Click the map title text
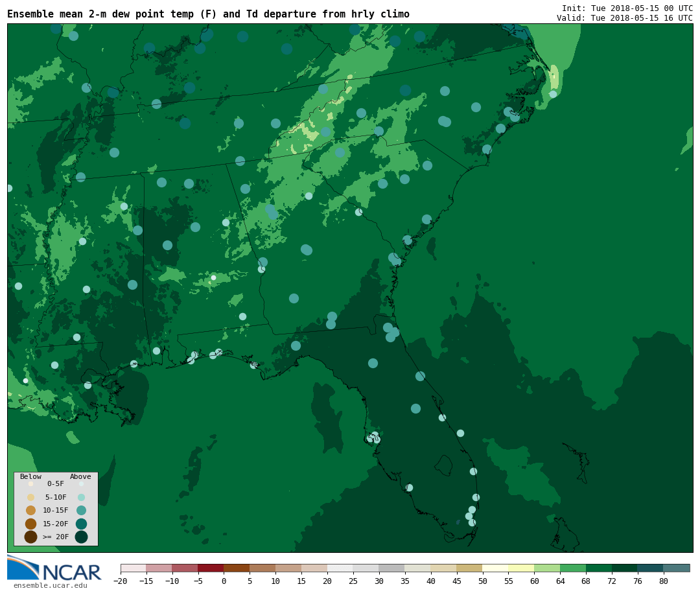The image size is (700, 593). coord(209,14)
